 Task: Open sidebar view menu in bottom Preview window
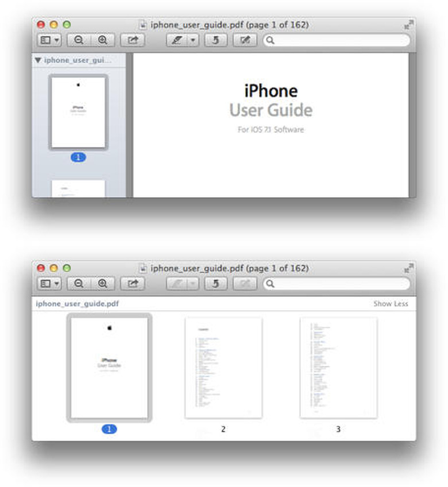point(49,284)
